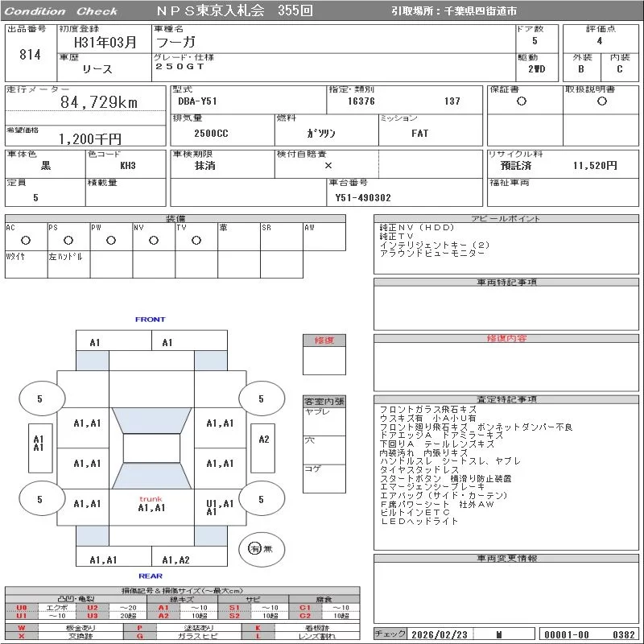Expand the アピールポイント section header

click(506, 218)
